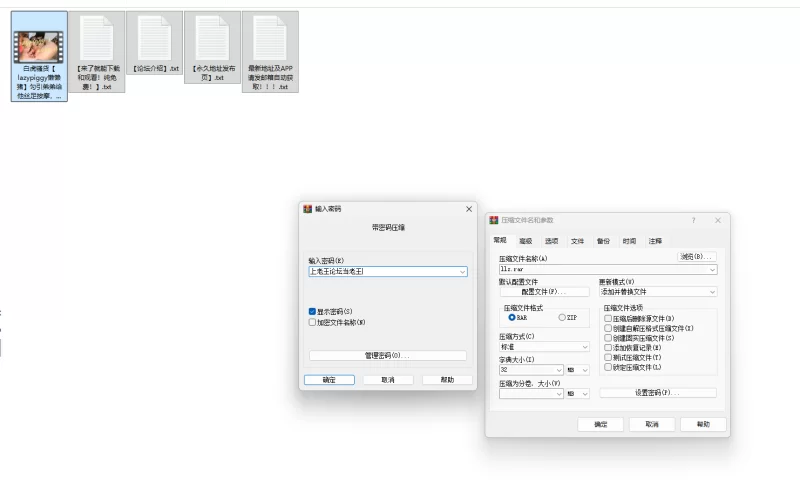This screenshot has height=485, width=800.
Task: Select the RAR archive format radio button
Action: (511, 317)
